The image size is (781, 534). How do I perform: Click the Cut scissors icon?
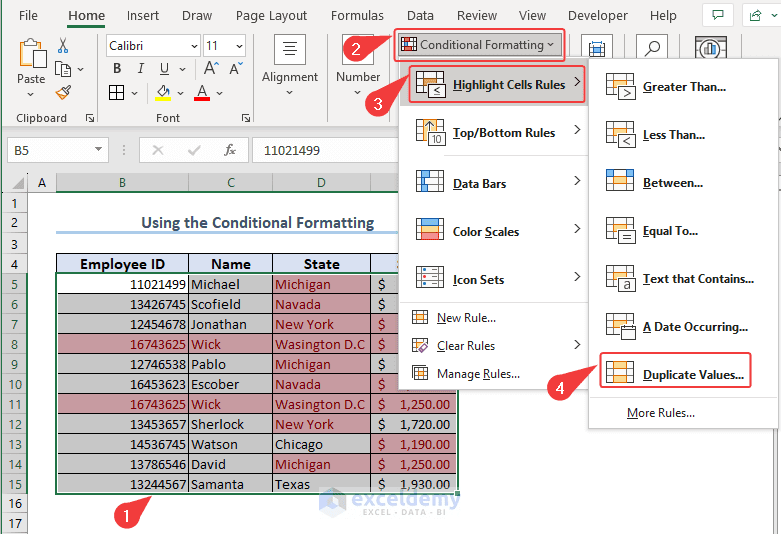tap(63, 45)
